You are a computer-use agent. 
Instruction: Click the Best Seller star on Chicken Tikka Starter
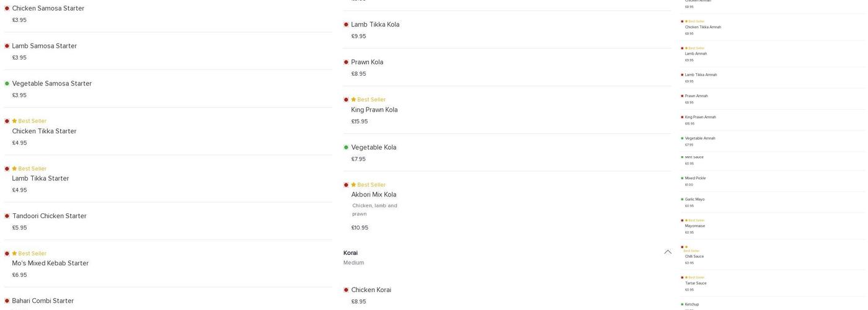pyautogui.click(x=14, y=121)
